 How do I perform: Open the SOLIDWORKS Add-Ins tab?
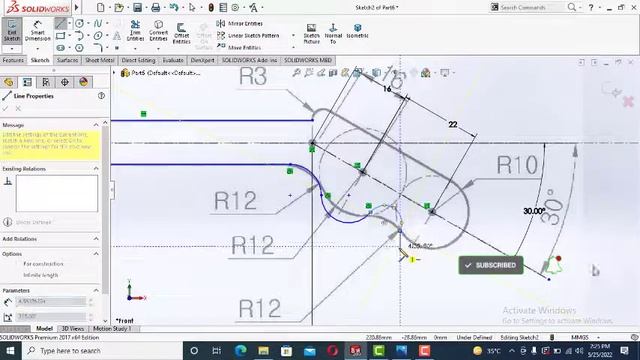click(x=249, y=60)
